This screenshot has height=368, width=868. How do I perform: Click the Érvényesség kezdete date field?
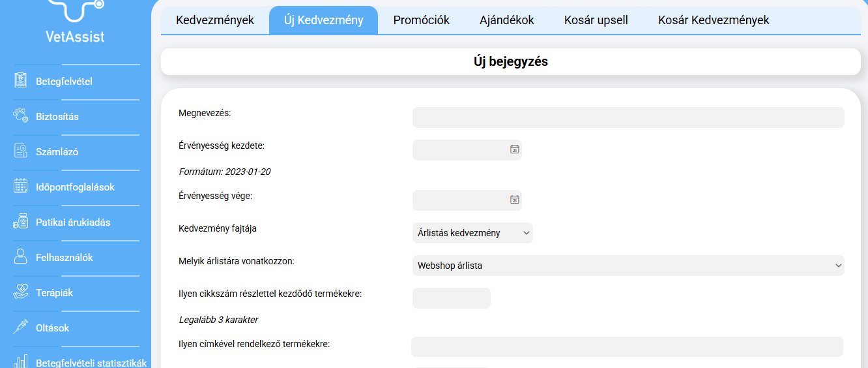pos(467,150)
